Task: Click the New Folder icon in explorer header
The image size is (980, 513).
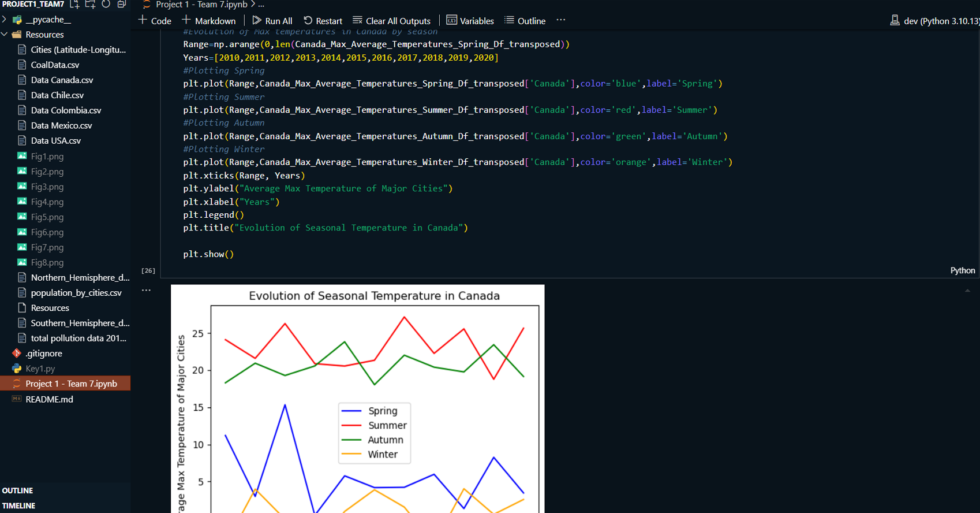Action: point(90,4)
